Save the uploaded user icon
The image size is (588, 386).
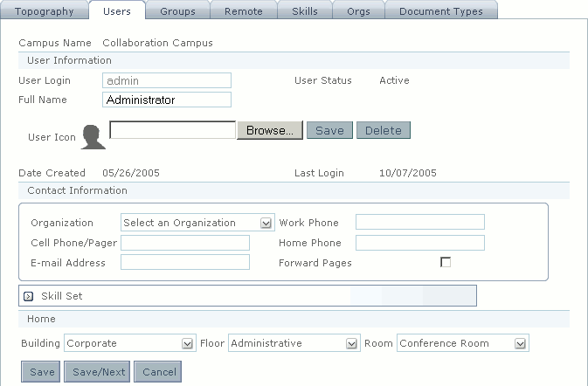(329, 130)
